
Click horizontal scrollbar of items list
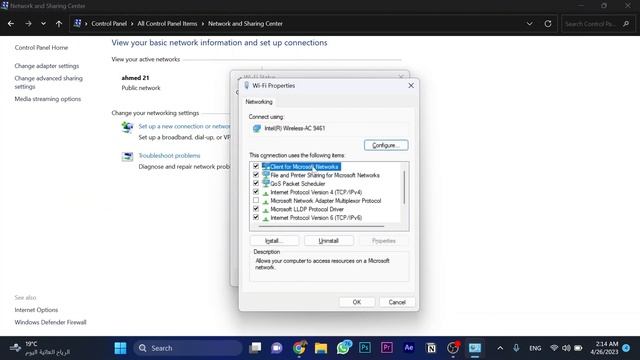tap(322, 226)
